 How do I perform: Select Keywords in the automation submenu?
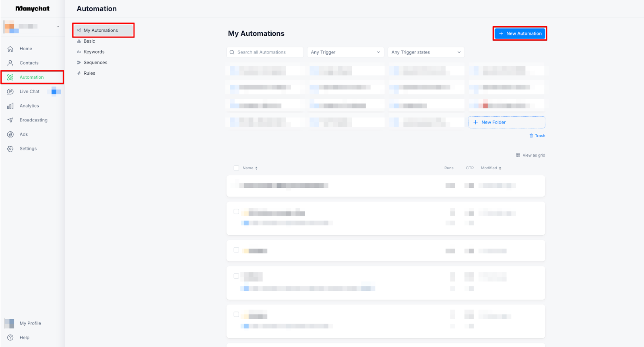tap(94, 52)
